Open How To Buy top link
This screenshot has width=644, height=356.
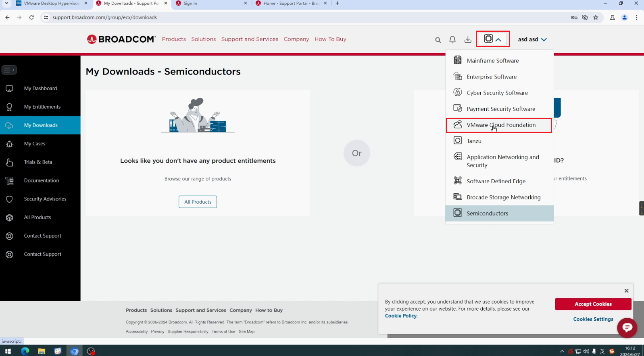330,39
